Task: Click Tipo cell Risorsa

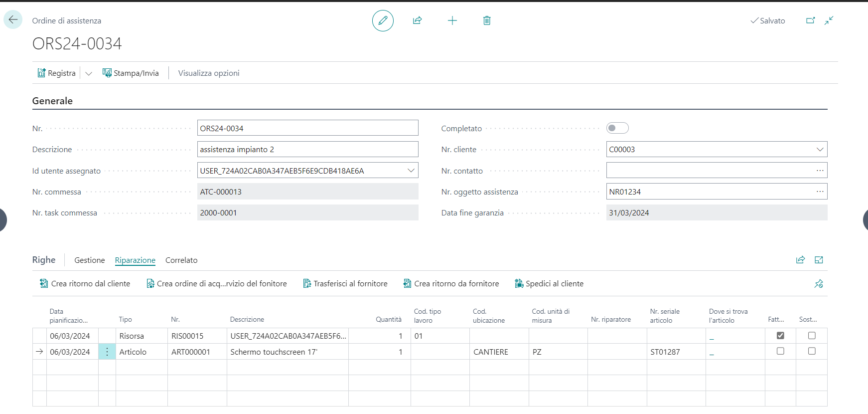Action: coord(142,336)
